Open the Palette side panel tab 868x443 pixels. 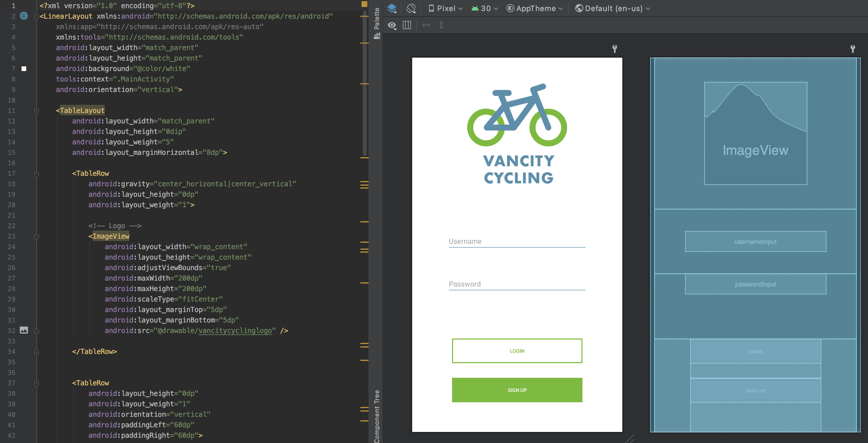377,23
